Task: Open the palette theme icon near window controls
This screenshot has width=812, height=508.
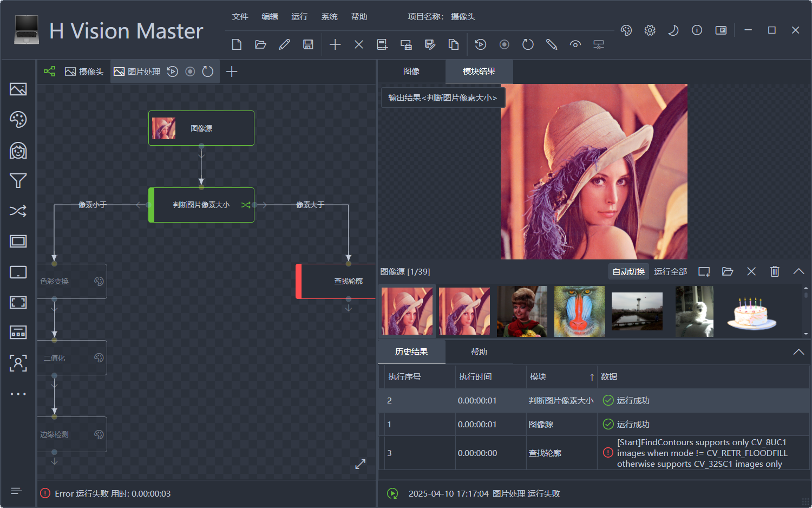Action: (x=626, y=30)
